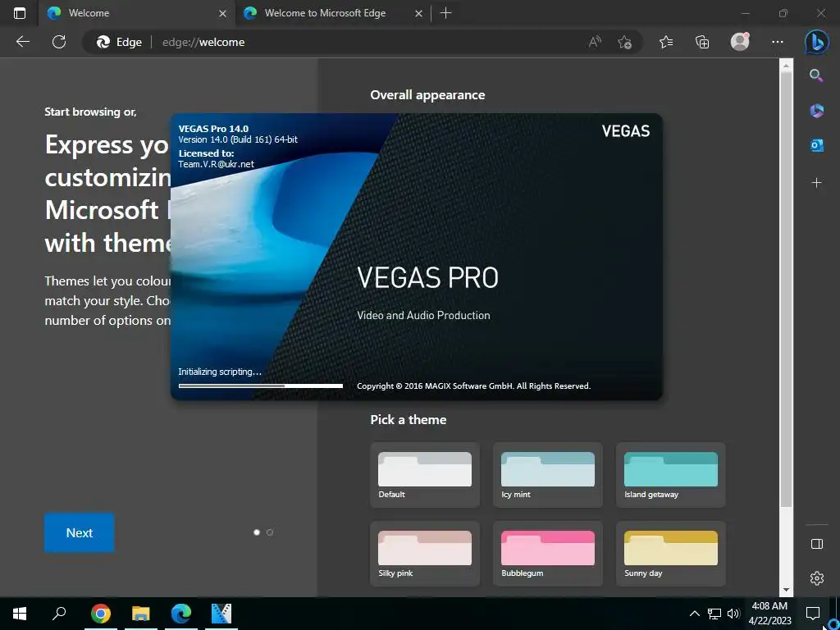The height and width of the screenshot is (630, 840).
Task: Open the Favorites list icon
Action: tap(666, 42)
